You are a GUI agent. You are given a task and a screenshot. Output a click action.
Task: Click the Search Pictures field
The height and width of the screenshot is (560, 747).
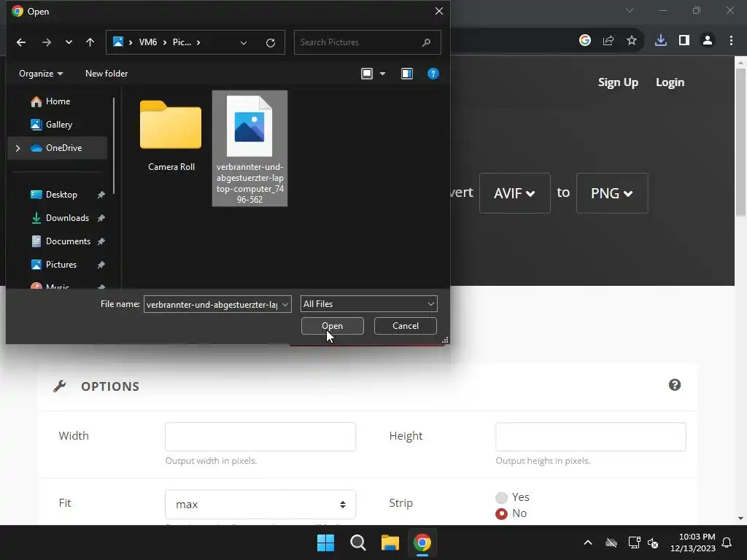click(368, 42)
